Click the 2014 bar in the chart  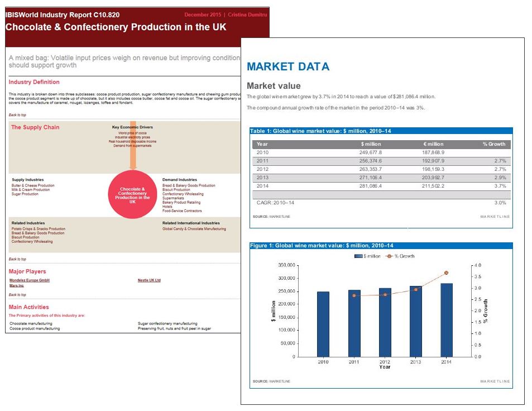[x=446, y=319]
